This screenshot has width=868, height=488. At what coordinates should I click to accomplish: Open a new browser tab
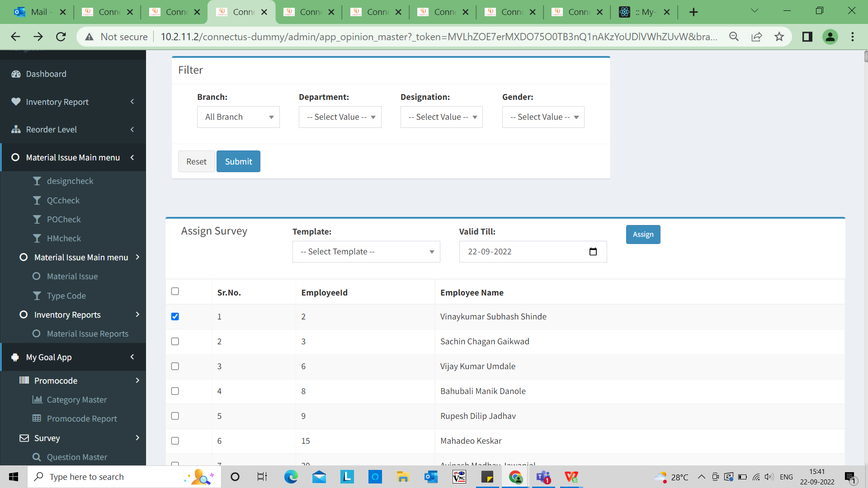click(x=693, y=12)
